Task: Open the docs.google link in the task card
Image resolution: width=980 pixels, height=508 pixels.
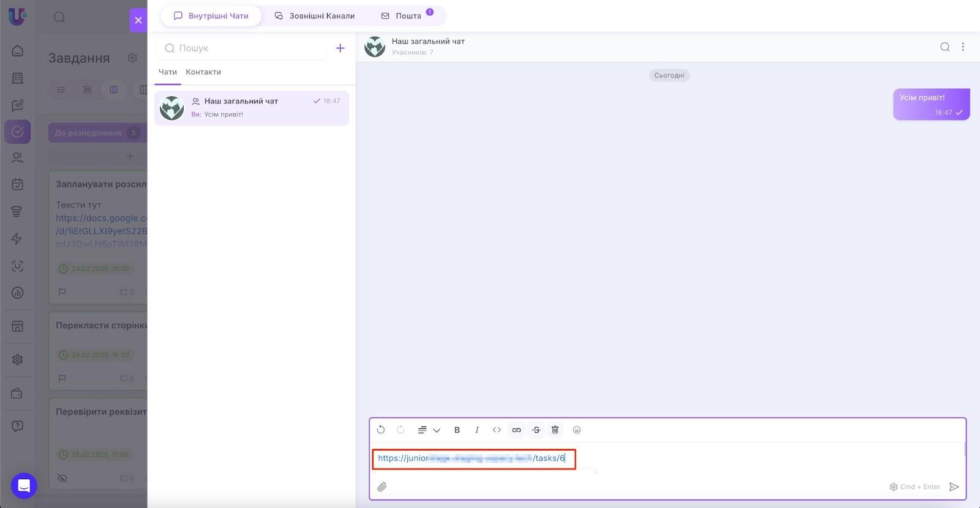Action: pos(101,231)
